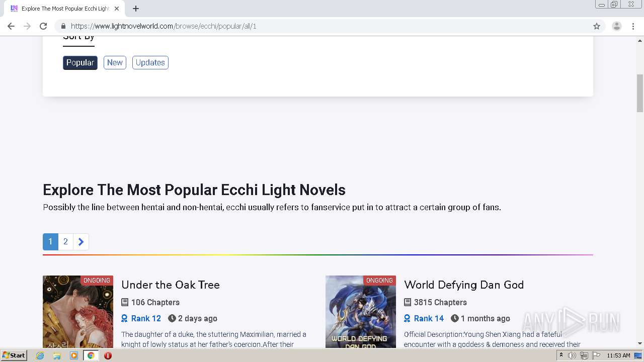Sort the novels by Updates

pos(150,63)
